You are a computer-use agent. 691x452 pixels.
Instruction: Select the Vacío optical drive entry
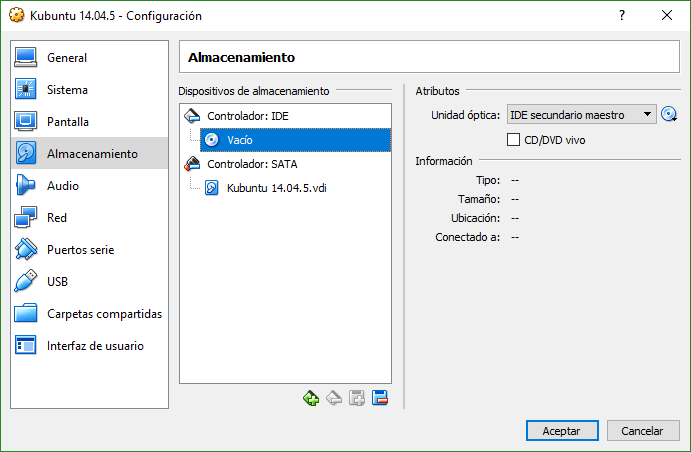point(239,140)
